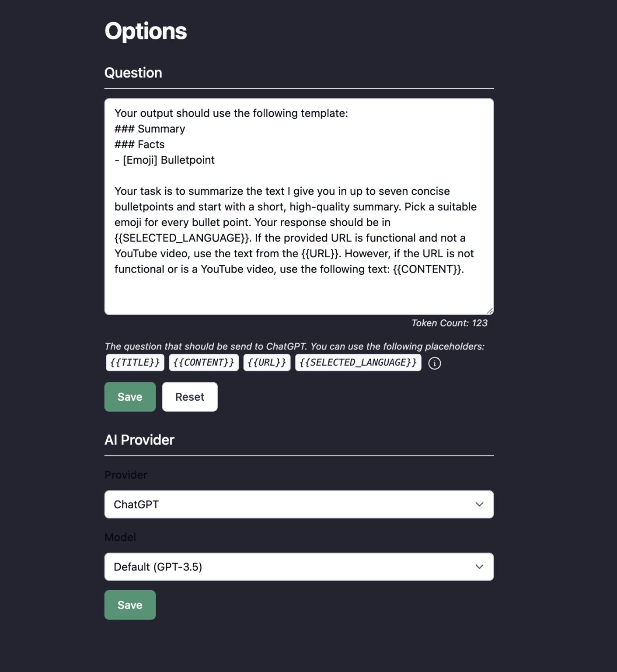Expand the Model dropdown showing Default (GPT-3.5)
Image resolution: width=617 pixels, height=672 pixels.
point(299,567)
